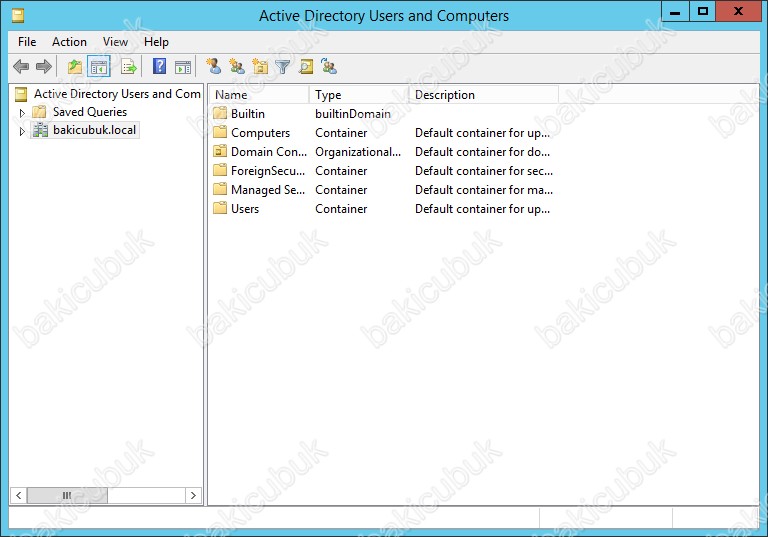Click the Users name text
The image size is (768, 537).
[x=245, y=209]
